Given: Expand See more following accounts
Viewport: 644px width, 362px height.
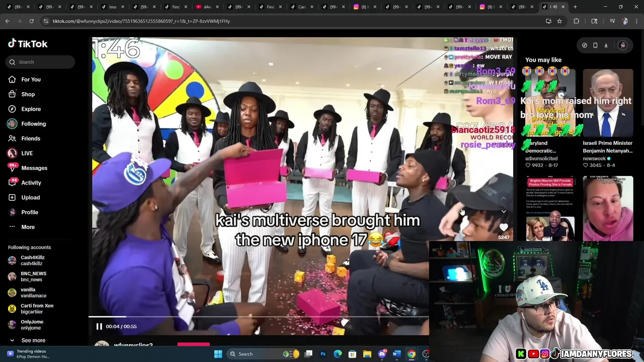Looking at the screenshot, I should pyautogui.click(x=27, y=340).
